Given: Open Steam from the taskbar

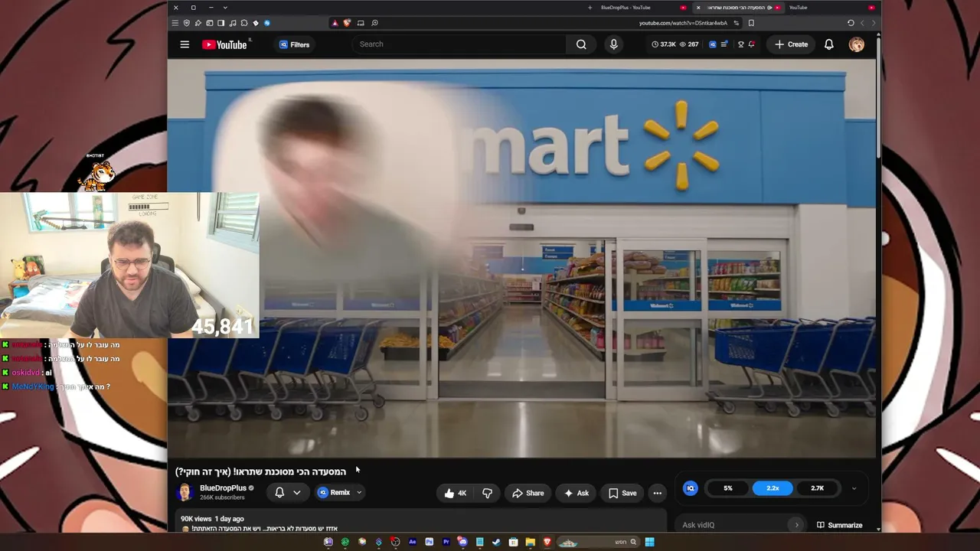Looking at the screenshot, I should (496, 542).
